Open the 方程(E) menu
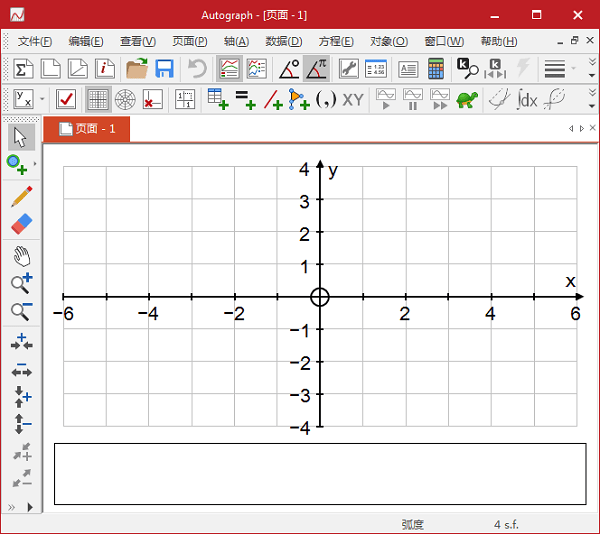This screenshot has height=534, width=600. [x=334, y=41]
